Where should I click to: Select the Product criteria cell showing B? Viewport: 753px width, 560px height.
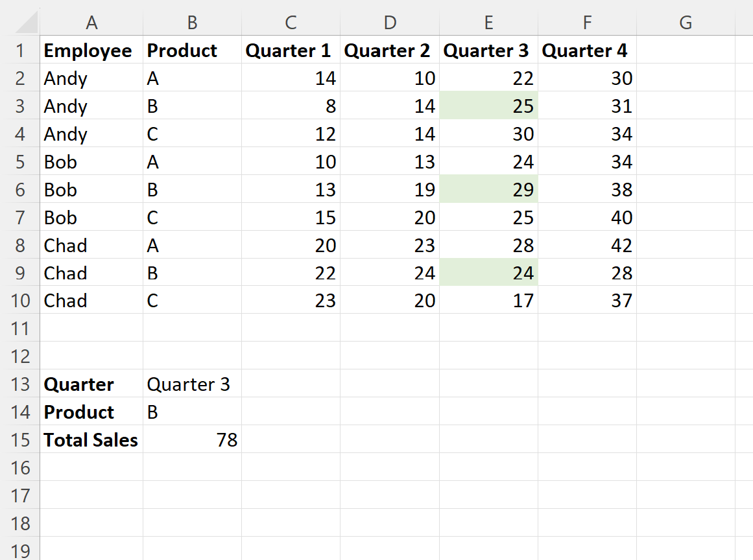[192, 412]
